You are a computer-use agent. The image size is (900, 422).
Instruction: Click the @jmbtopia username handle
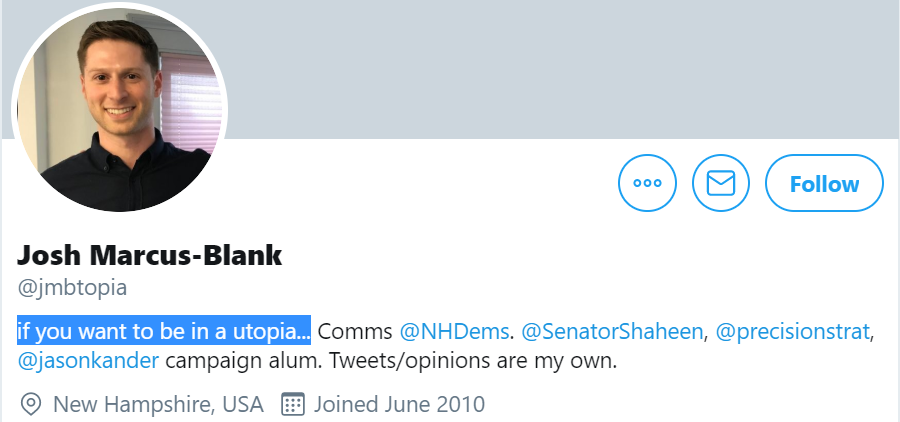(73, 289)
